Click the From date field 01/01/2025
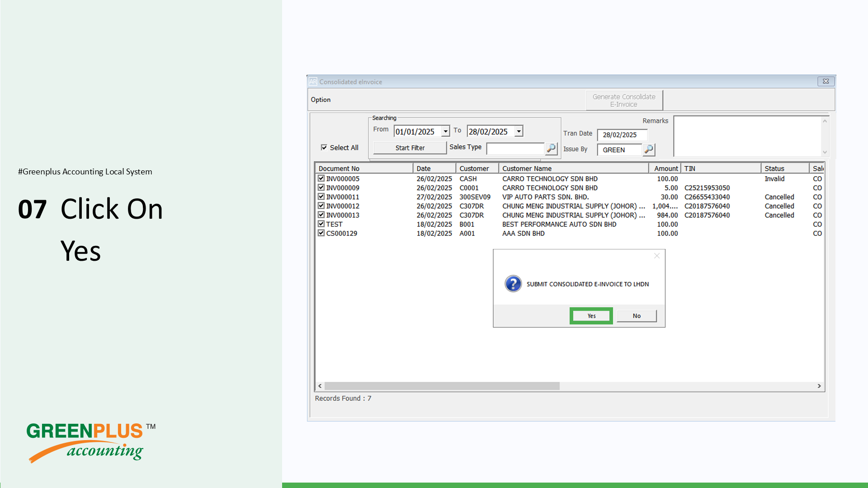 click(x=417, y=131)
